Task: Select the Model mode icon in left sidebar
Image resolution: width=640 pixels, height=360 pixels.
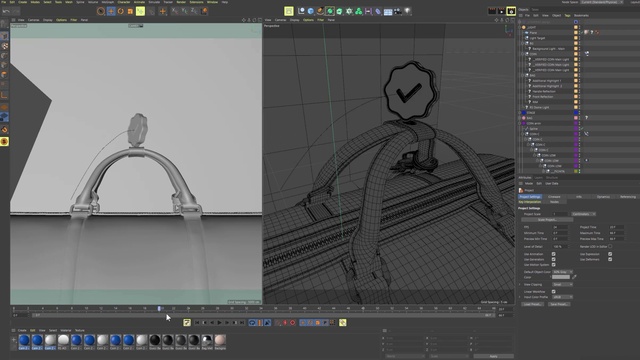Action: (4, 36)
